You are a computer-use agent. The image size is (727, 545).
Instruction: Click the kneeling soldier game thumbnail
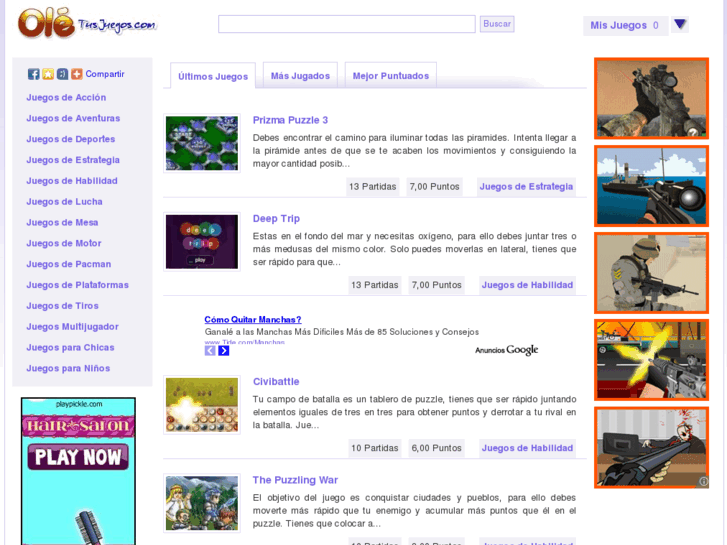pyautogui.click(x=651, y=273)
